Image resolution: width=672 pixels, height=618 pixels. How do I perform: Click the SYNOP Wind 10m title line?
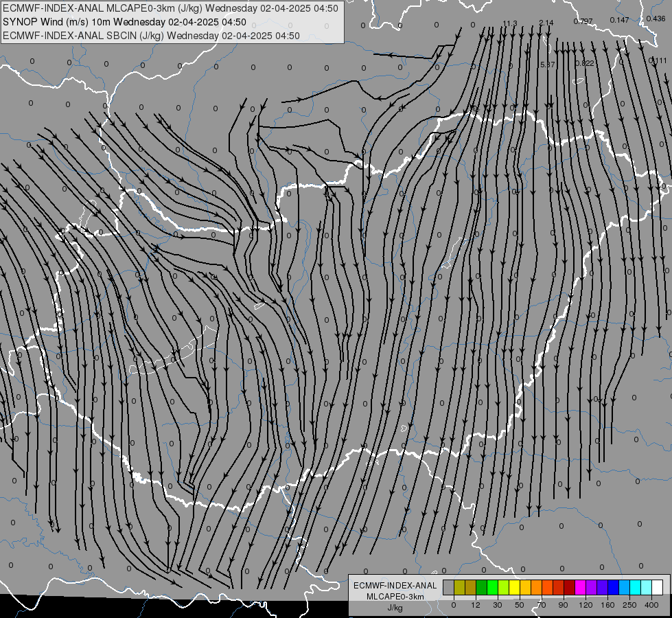[125, 22]
